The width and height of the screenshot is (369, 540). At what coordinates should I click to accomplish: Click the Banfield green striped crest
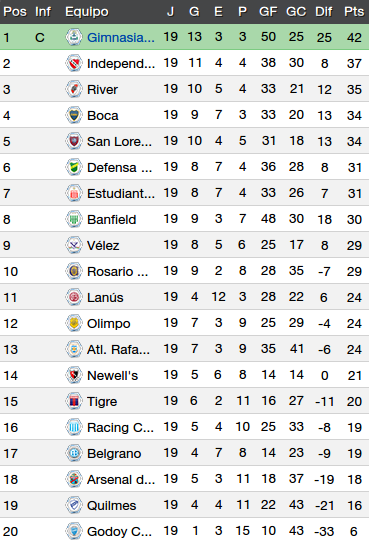(x=74, y=219)
